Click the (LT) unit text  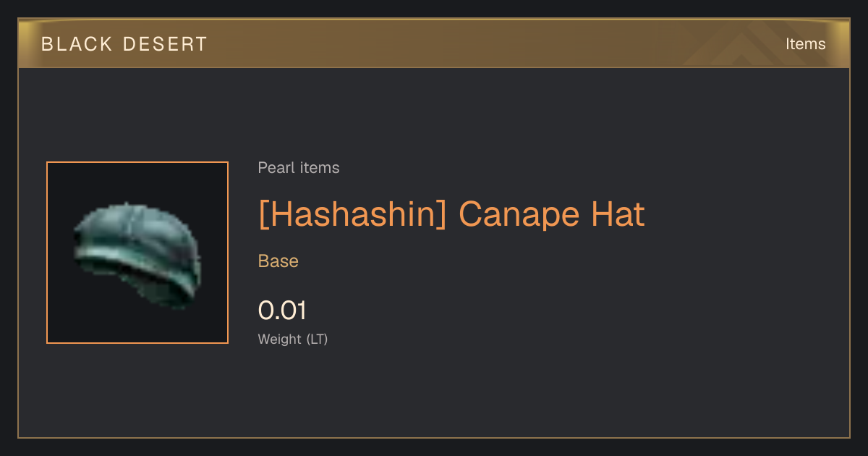point(317,339)
